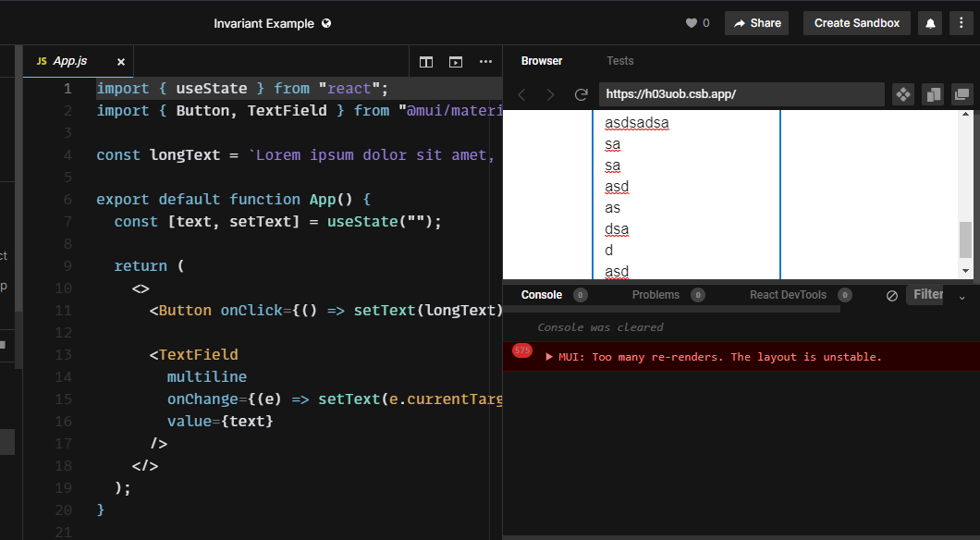
Task: Switch to the Tests tab
Action: [619, 60]
